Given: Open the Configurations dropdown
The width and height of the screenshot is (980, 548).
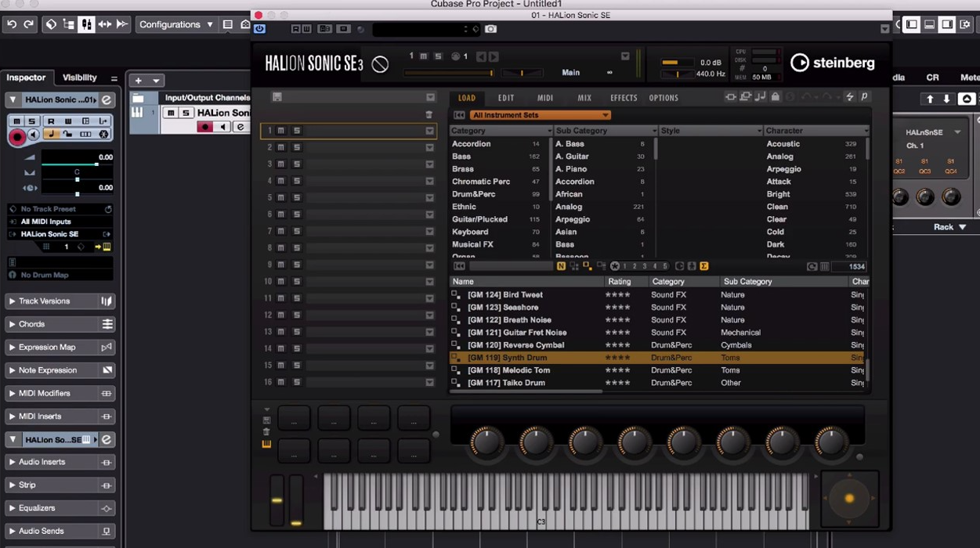Looking at the screenshot, I should point(176,24).
